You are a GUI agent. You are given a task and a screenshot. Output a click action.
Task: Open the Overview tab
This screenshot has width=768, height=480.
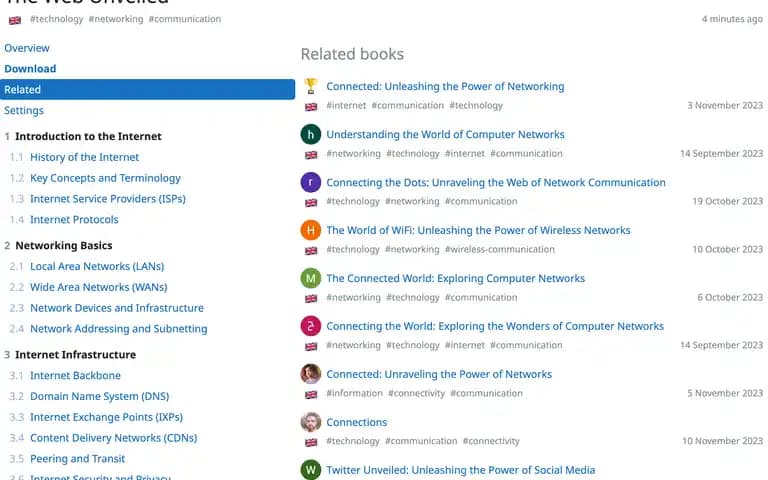tap(27, 48)
